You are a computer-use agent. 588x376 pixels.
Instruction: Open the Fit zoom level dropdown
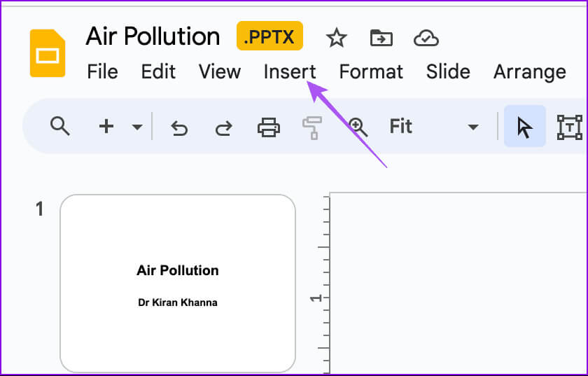click(x=434, y=127)
